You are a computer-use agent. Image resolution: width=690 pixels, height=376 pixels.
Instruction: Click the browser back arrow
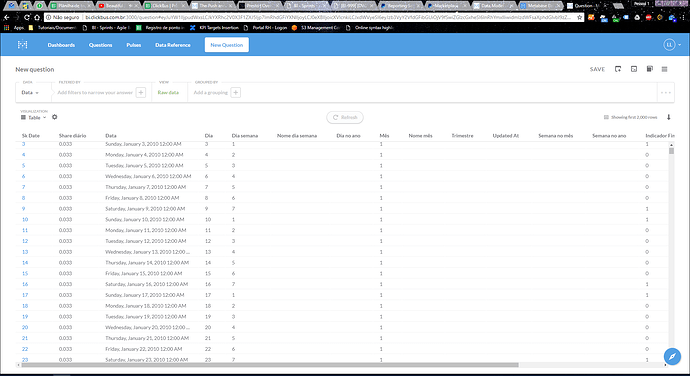coord(6,17)
